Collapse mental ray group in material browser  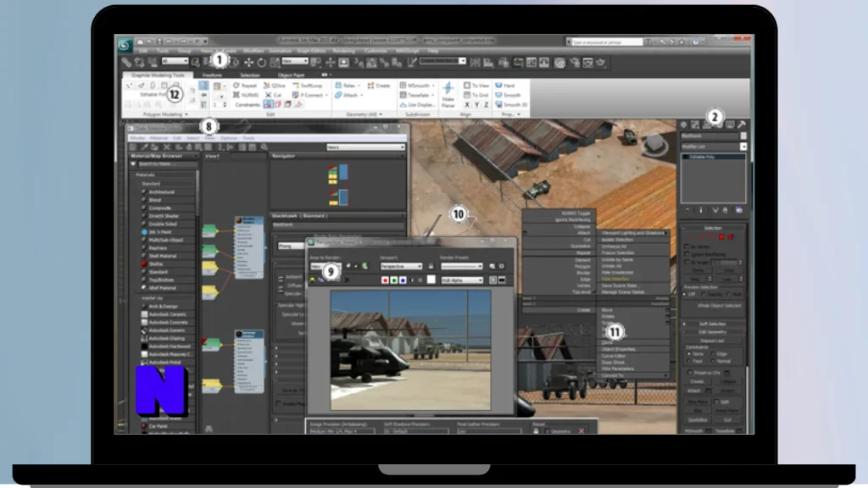tap(138, 298)
